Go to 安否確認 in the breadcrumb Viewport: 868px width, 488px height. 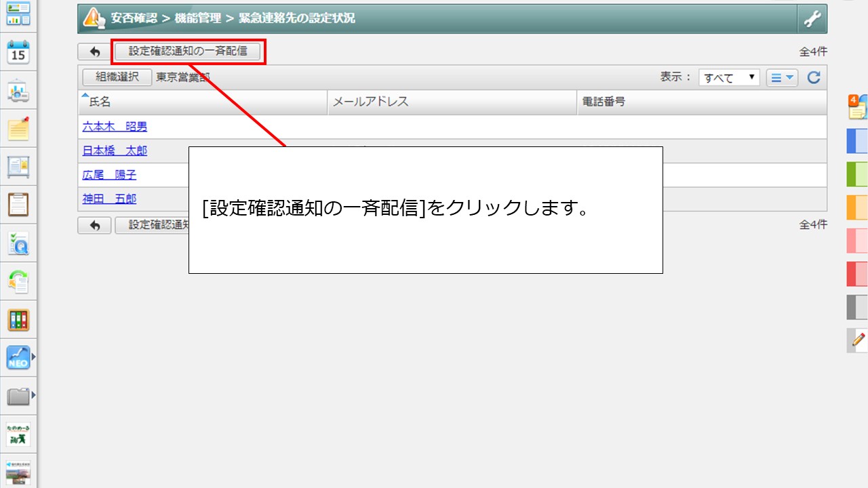click(134, 19)
